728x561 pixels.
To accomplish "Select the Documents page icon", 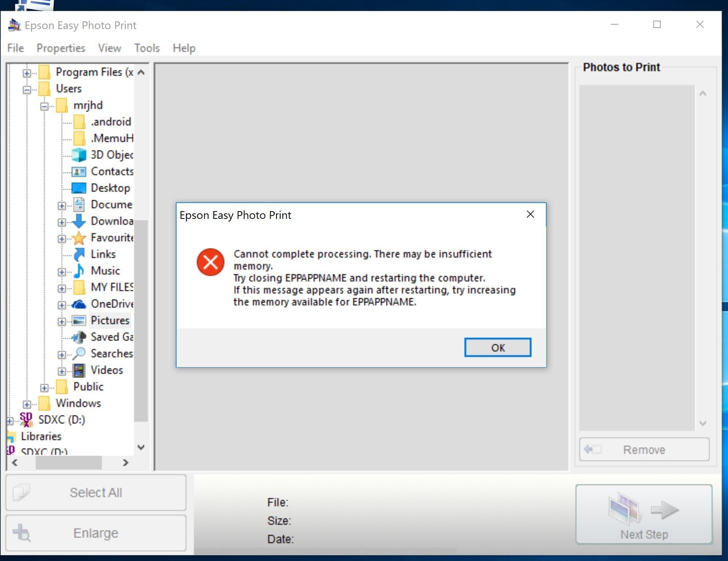I will pyautogui.click(x=79, y=205).
